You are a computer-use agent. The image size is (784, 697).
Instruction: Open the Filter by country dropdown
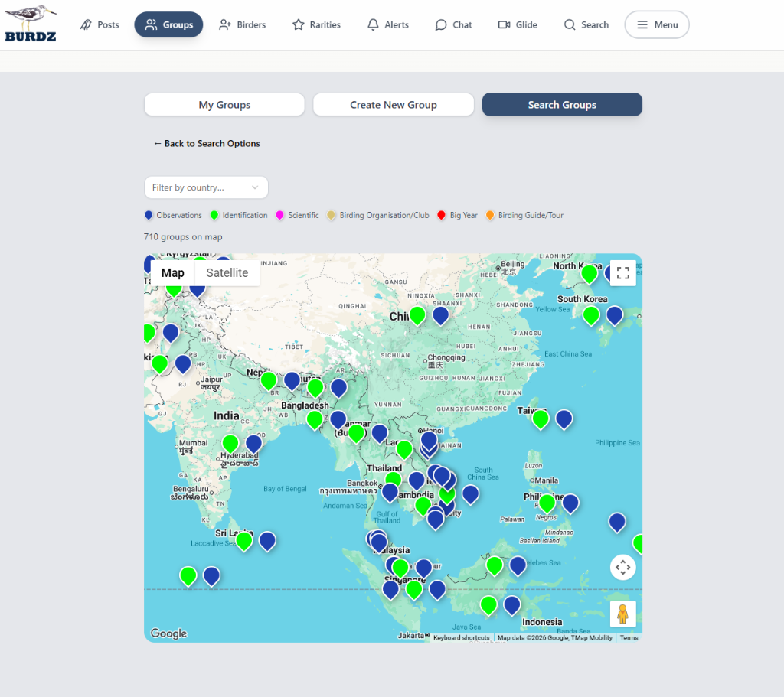pos(206,187)
